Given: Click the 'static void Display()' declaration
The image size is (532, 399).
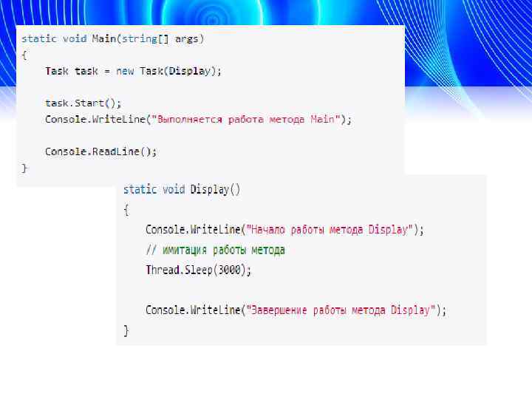Looking at the screenshot, I should tap(182, 189).
